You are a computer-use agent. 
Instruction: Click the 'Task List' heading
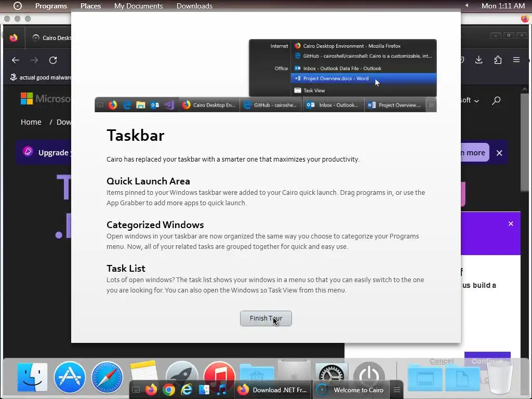tap(126, 269)
